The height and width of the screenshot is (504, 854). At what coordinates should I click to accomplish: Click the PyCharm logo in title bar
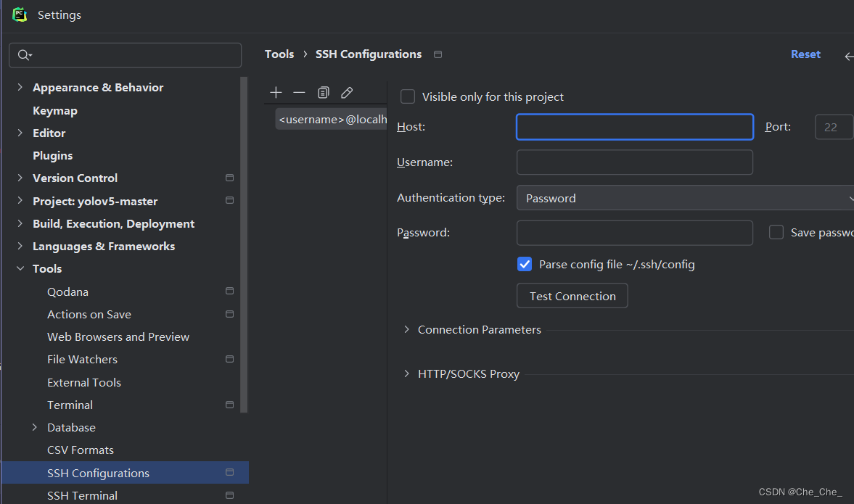(20, 15)
